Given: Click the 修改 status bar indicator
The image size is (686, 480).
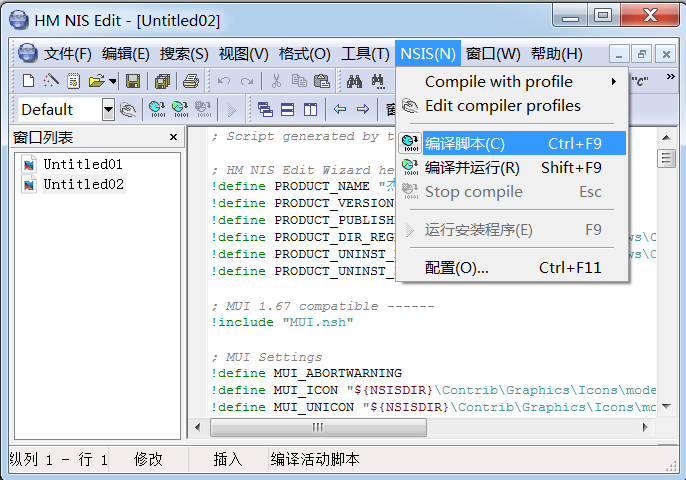Looking at the screenshot, I should [x=148, y=459].
